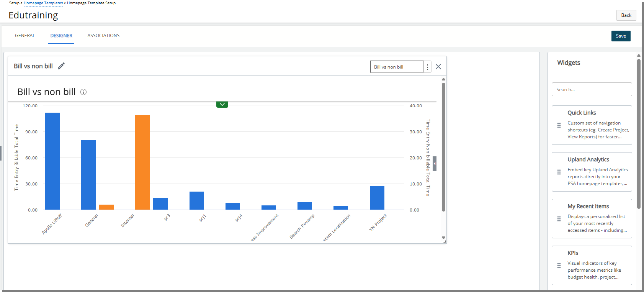Click the 40.00 right axis value
This screenshot has height=292, width=644.
click(416, 106)
